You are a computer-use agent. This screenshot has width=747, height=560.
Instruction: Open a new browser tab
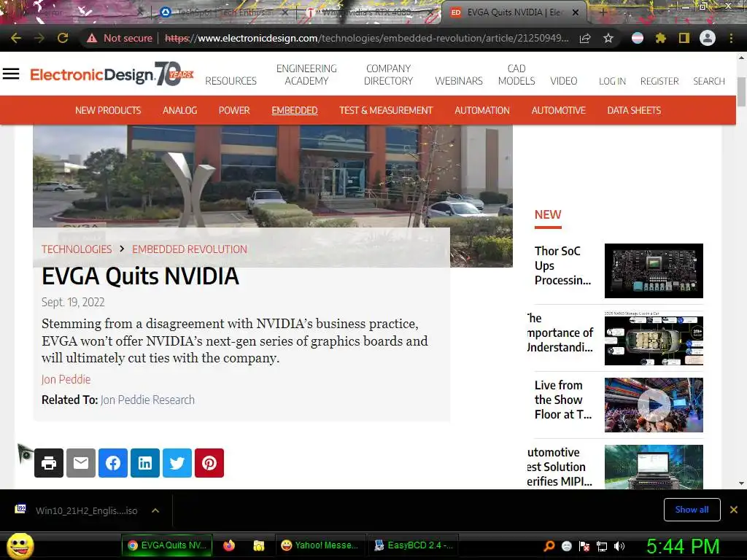(x=603, y=12)
